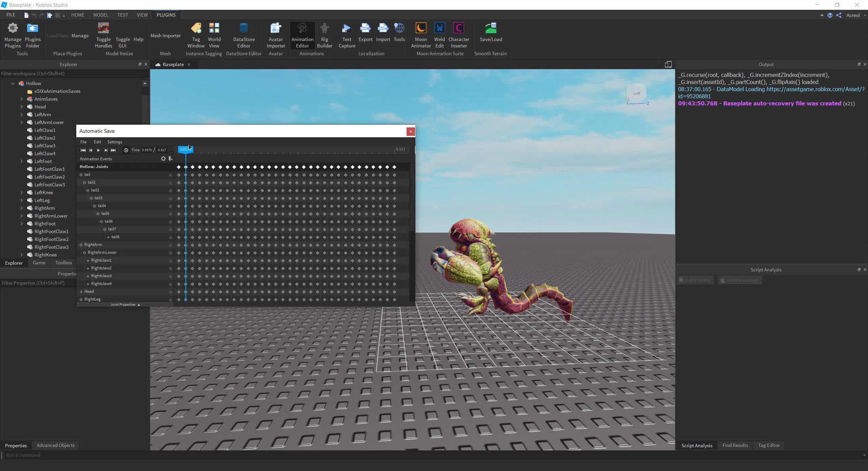
Task: Click the animation time input field
Action: pos(147,150)
